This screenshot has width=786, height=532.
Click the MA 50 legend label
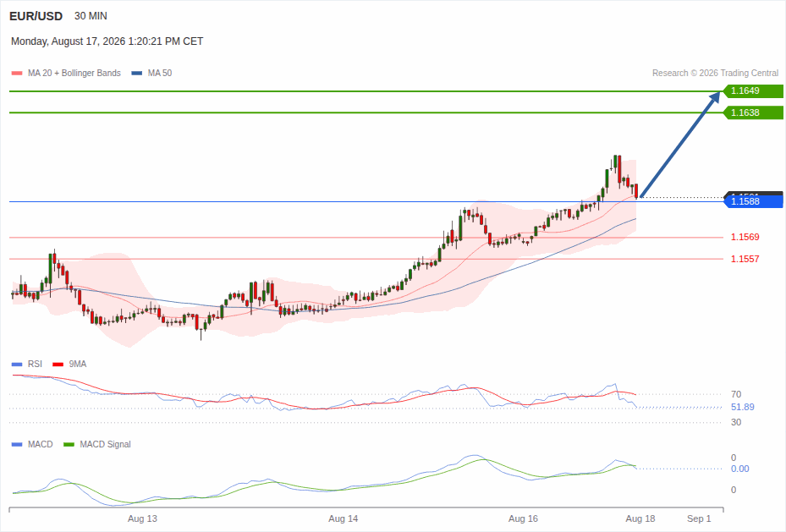(160, 73)
